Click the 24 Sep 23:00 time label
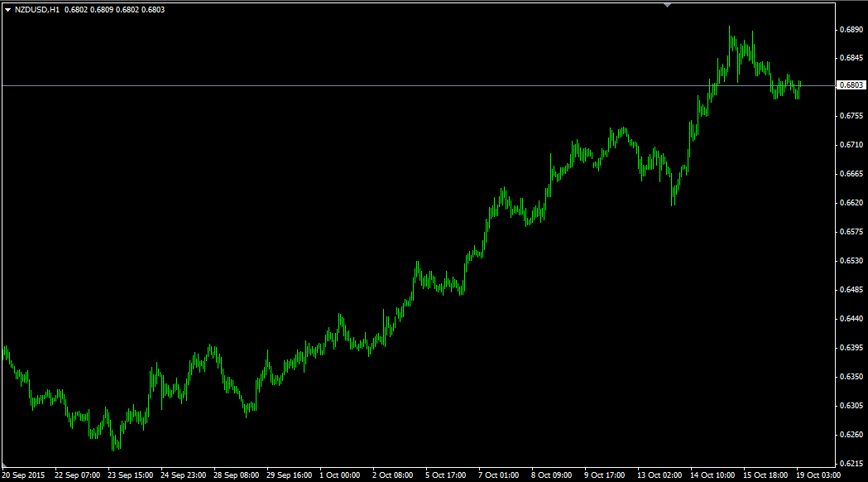 tap(183, 475)
